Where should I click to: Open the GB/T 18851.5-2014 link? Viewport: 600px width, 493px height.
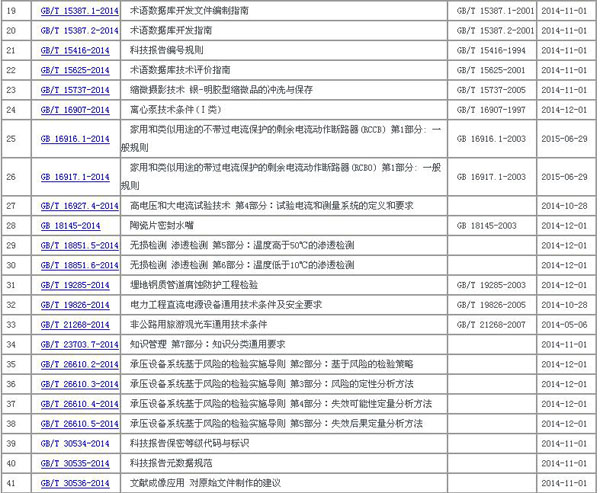tap(80, 246)
